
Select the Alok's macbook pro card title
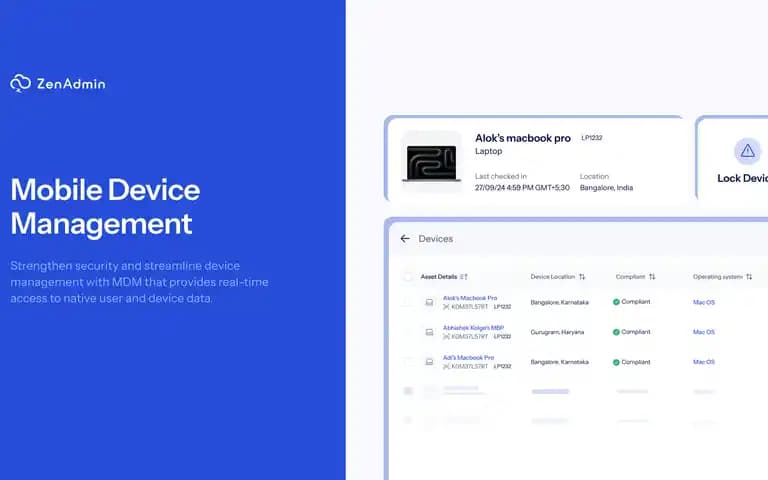point(523,138)
